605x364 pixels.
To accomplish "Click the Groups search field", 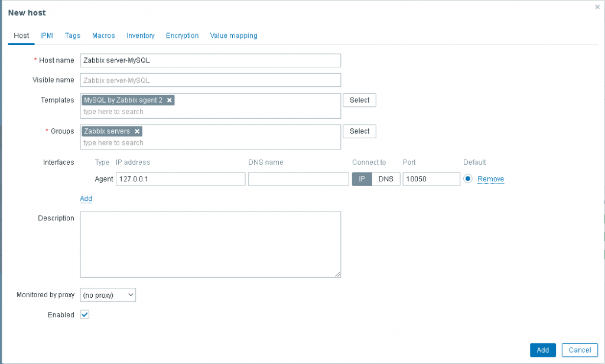I will [x=210, y=143].
